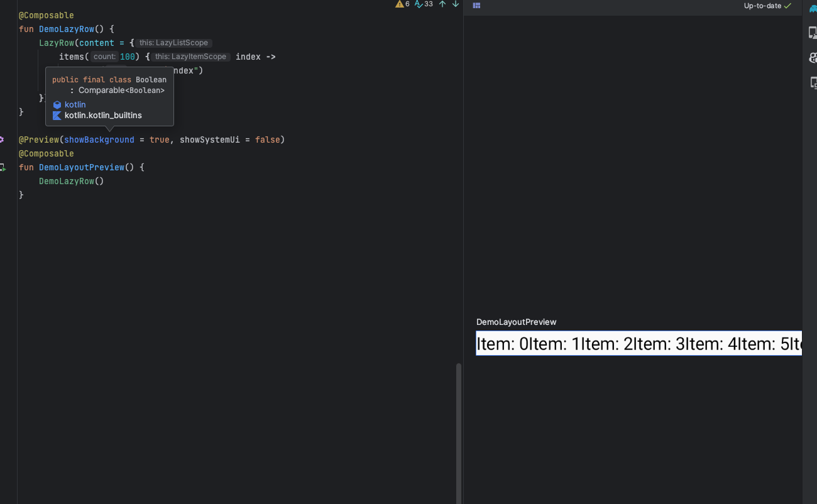Open the preview layout mode icon
The height and width of the screenshot is (504, 817).
click(476, 6)
